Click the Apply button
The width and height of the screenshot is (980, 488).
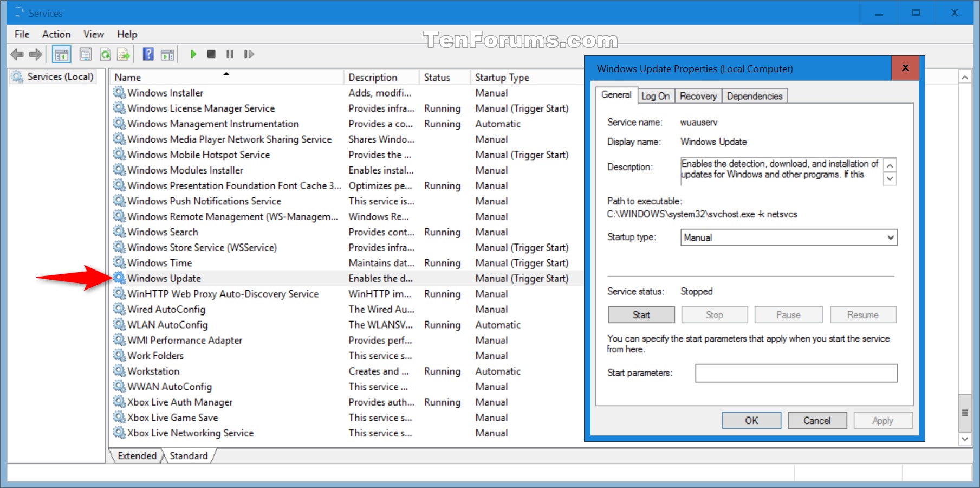(883, 421)
